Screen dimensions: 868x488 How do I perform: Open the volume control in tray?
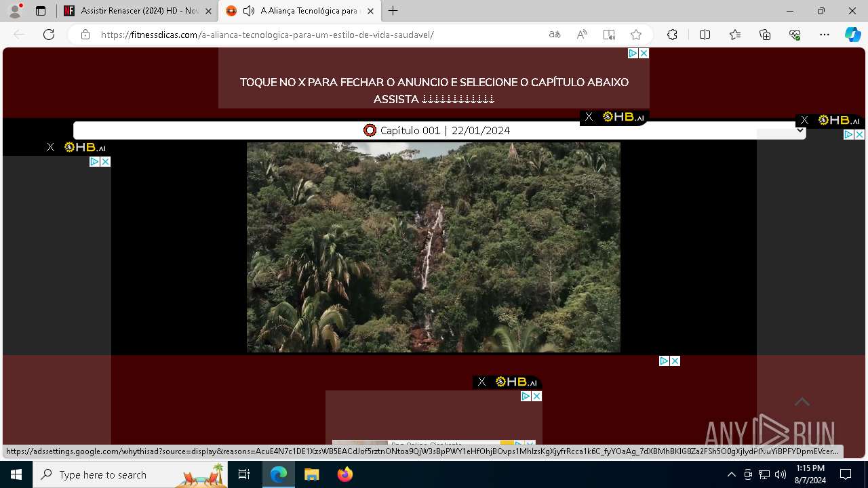point(781,474)
